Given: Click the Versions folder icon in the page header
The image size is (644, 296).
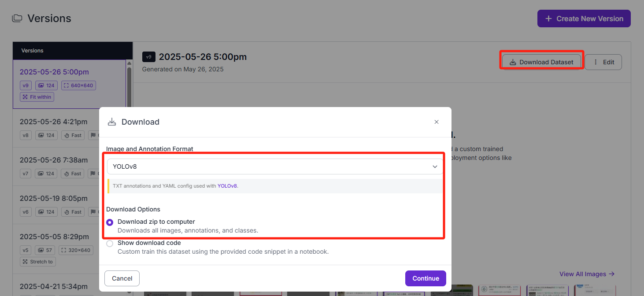Looking at the screenshot, I should (17, 18).
